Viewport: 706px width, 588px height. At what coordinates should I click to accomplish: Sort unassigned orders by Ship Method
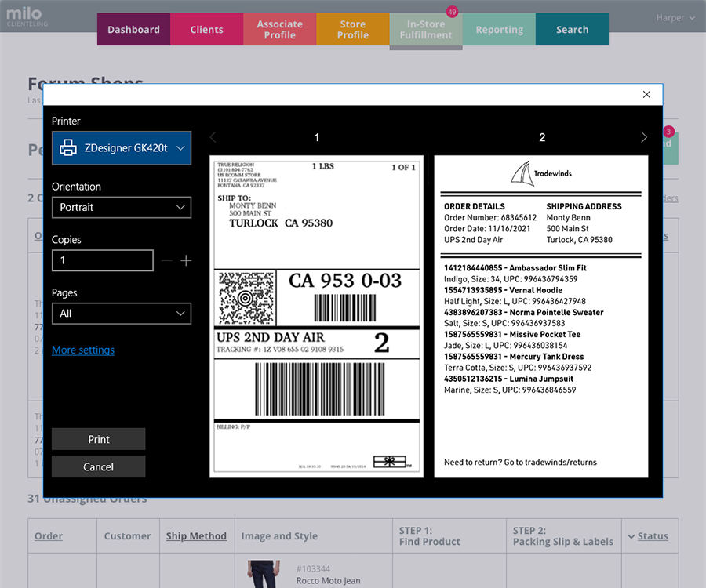pyautogui.click(x=196, y=536)
